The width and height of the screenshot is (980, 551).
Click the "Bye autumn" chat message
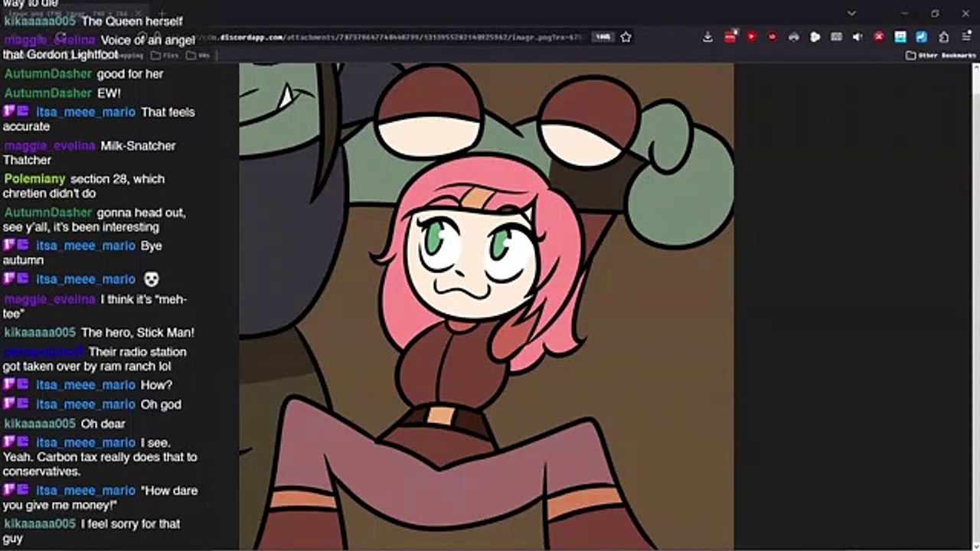point(82,253)
